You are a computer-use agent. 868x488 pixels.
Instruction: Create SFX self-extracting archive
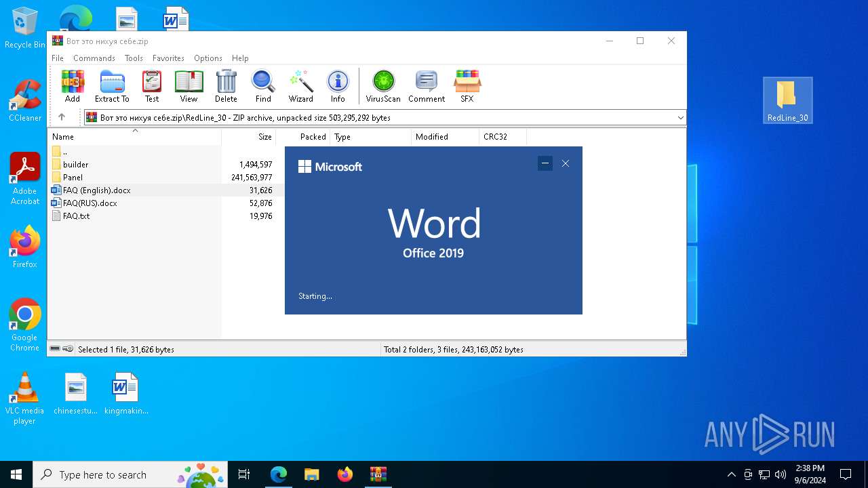point(467,86)
